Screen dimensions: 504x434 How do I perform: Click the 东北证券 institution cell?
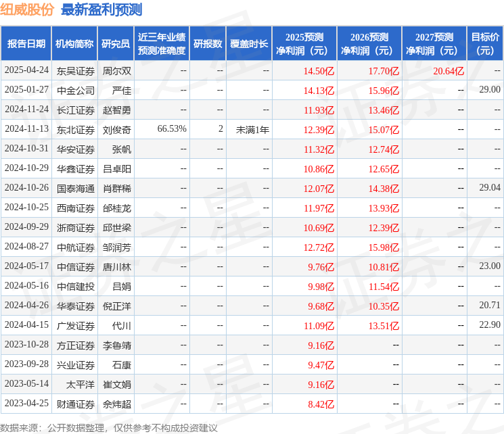tap(76, 130)
